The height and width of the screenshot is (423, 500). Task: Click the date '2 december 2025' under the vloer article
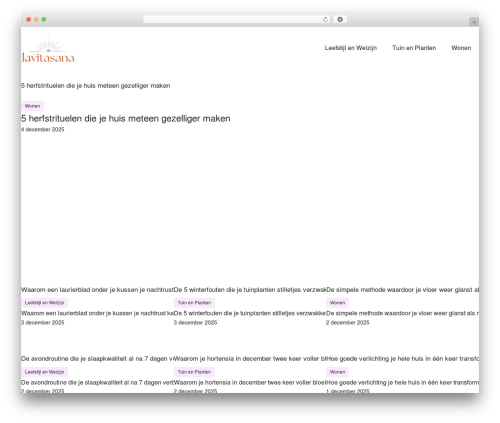348,322
